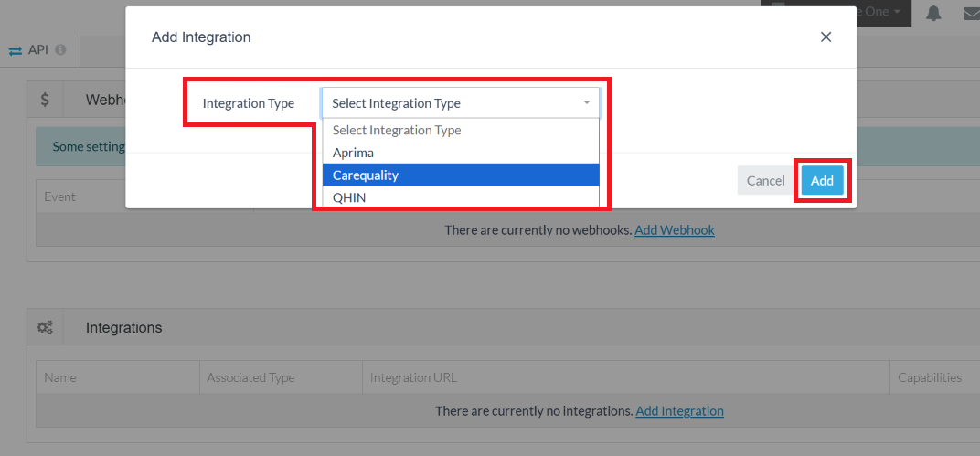Click the API tab label

pyautogui.click(x=38, y=50)
